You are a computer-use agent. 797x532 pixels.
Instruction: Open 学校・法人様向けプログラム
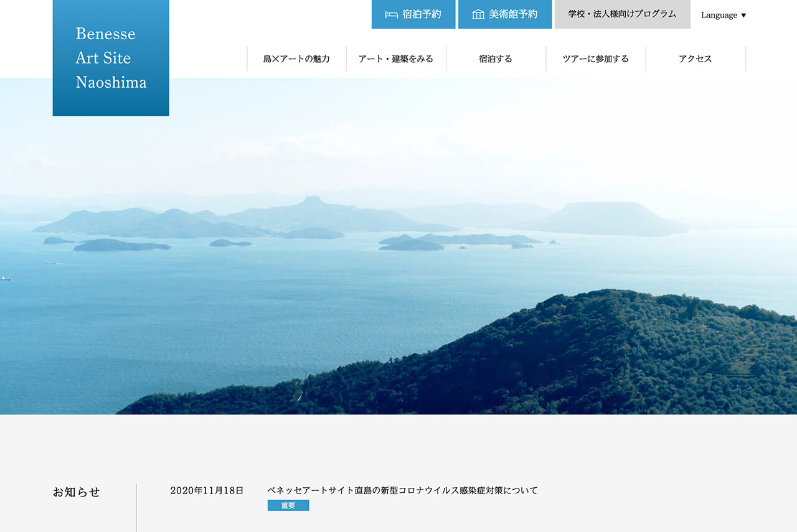pos(622,14)
